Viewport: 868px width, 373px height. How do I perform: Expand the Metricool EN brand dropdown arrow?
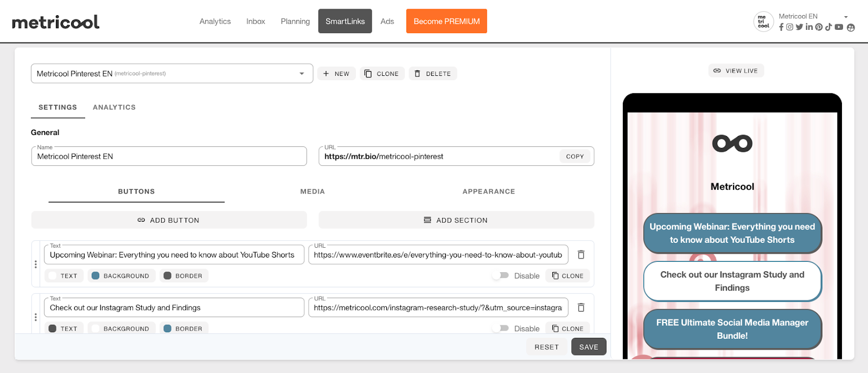click(x=846, y=17)
